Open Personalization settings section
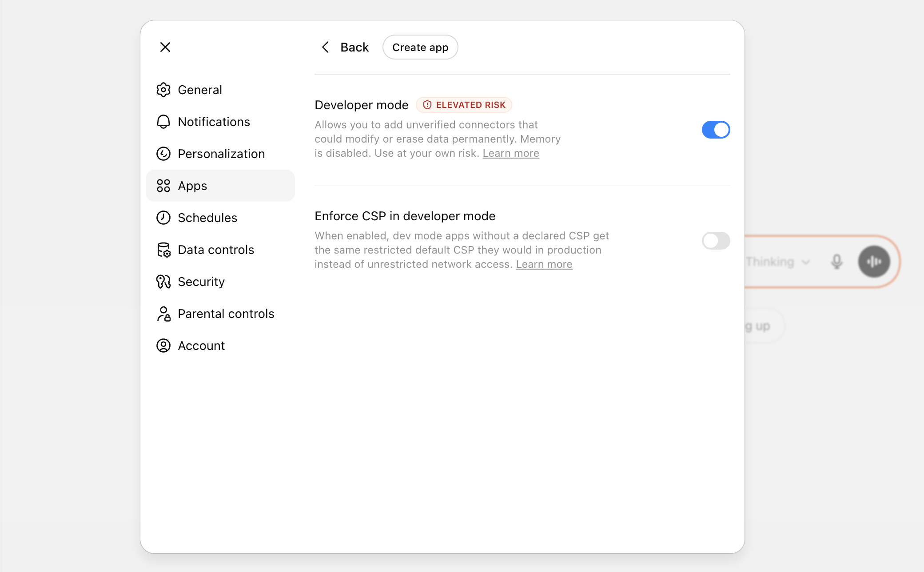The height and width of the screenshot is (572, 924). click(220, 154)
